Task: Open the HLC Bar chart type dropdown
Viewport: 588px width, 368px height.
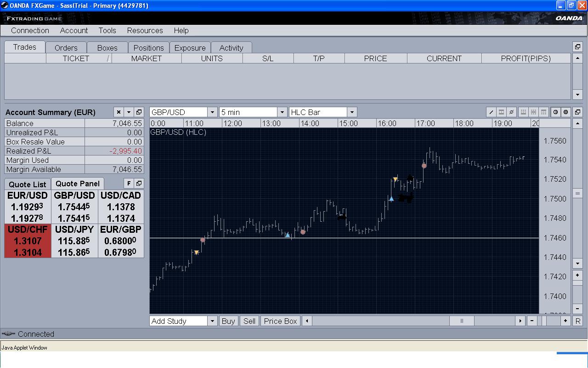Action: coord(352,112)
